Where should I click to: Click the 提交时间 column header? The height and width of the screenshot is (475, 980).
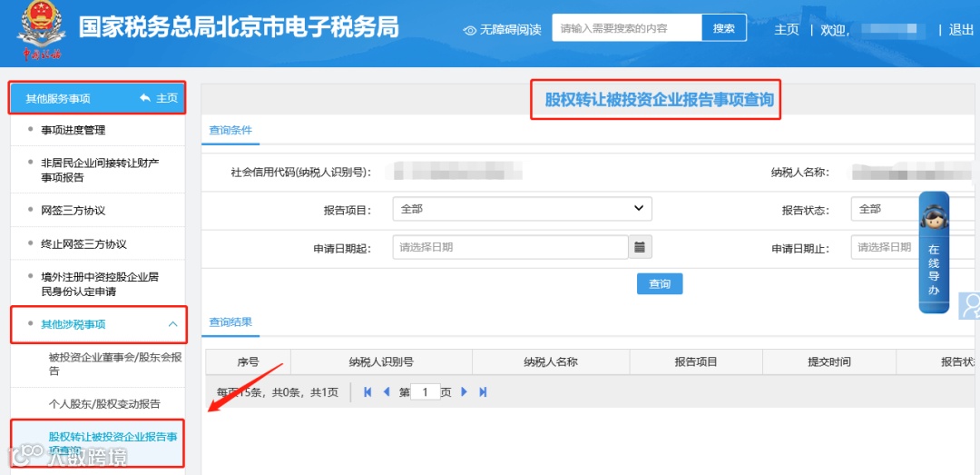[828, 361]
